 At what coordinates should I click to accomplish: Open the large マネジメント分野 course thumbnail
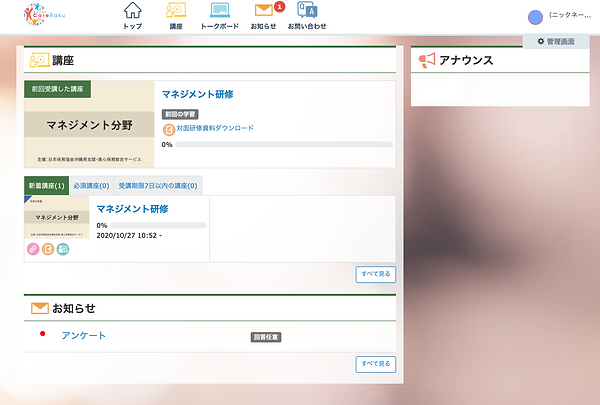[89, 124]
